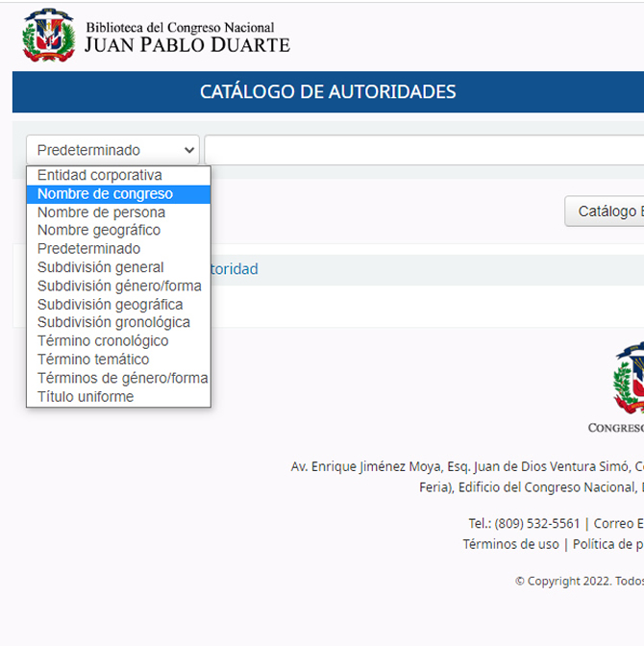Pick Término cronológico option
Viewport: 644px width, 647px height.
pyautogui.click(x=118, y=341)
